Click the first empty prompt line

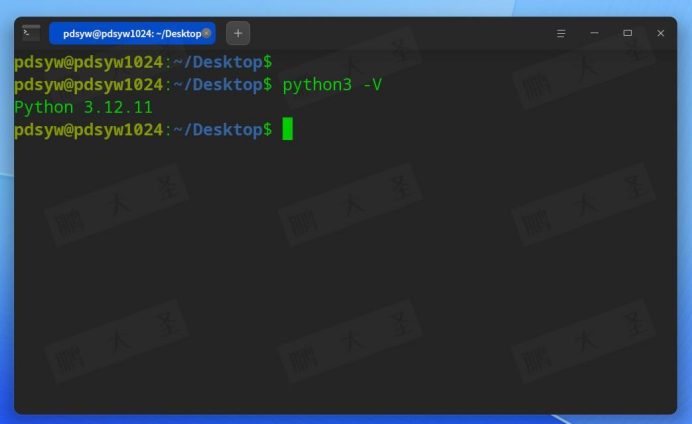(143, 62)
